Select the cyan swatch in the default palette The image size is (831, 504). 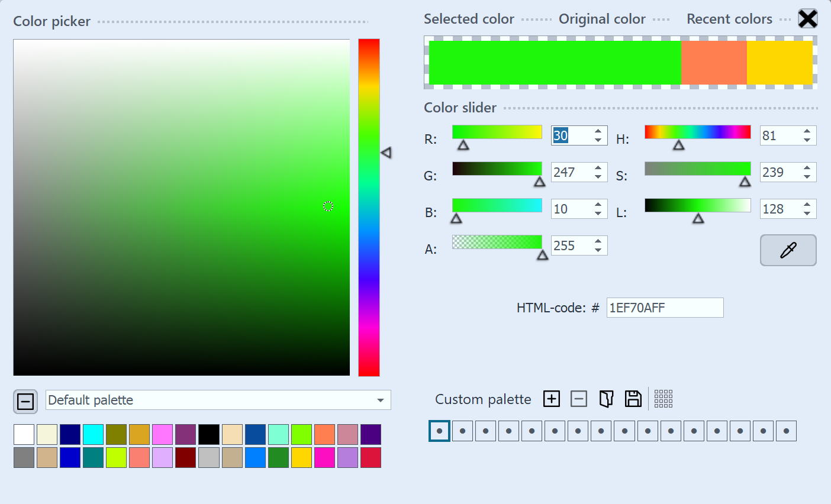click(x=93, y=434)
